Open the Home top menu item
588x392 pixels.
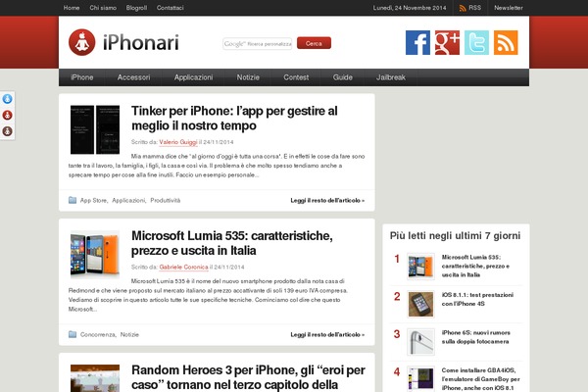click(x=72, y=8)
